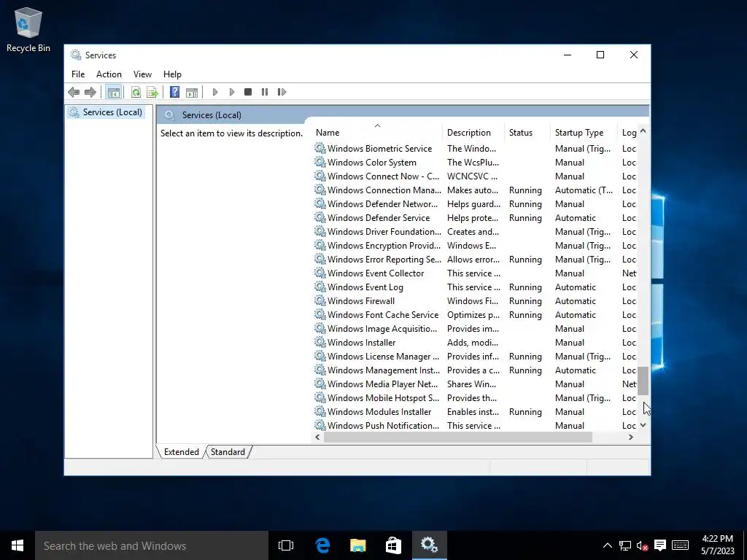Select Windows Push Notification row

(x=476, y=425)
